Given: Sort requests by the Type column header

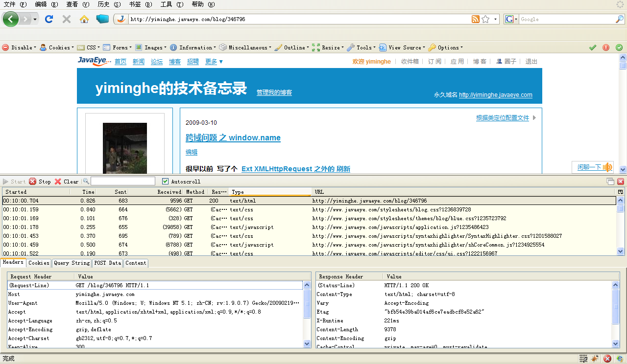Looking at the screenshot, I should coord(269,192).
